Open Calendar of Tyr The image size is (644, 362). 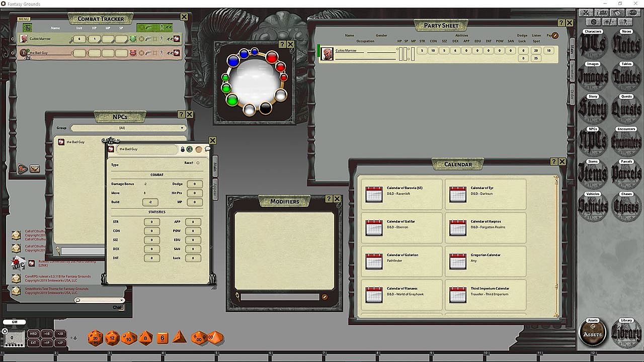(x=486, y=194)
